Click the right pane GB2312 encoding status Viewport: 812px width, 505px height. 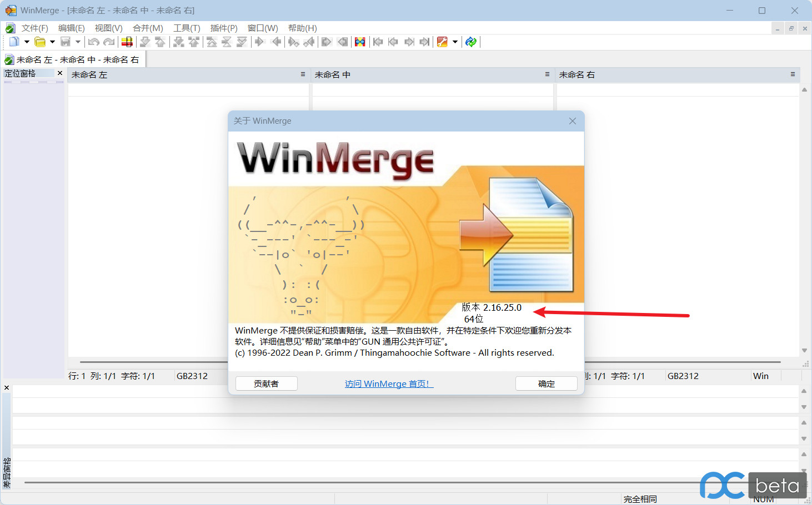coord(683,376)
